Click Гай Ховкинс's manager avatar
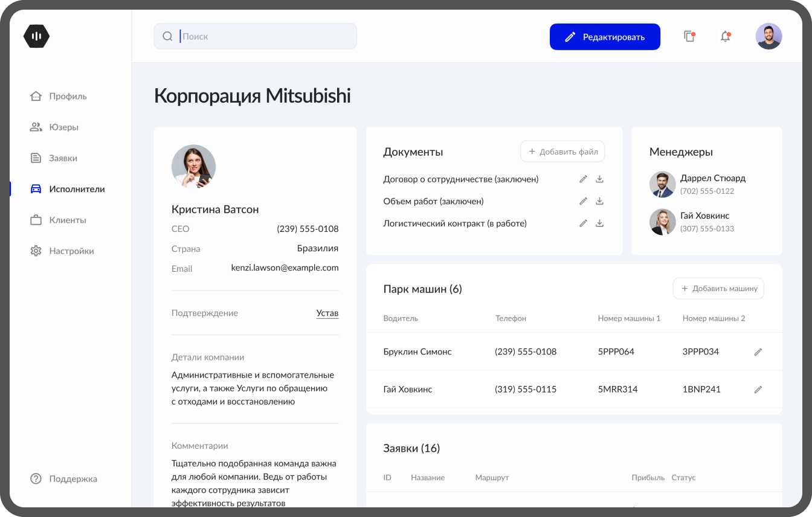812x517 pixels. pos(662,222)
